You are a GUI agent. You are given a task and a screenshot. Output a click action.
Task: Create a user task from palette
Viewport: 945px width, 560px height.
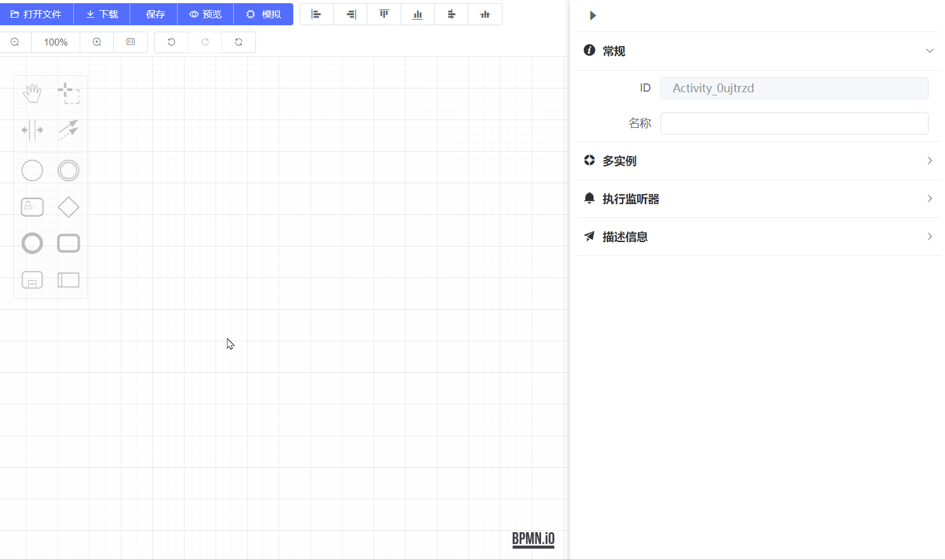[32, 207]
